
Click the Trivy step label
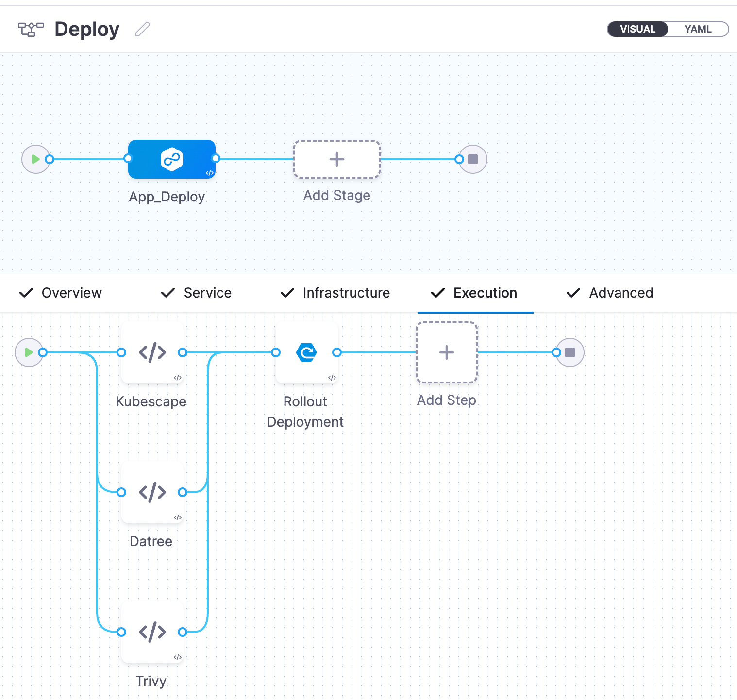pos(151,681)
